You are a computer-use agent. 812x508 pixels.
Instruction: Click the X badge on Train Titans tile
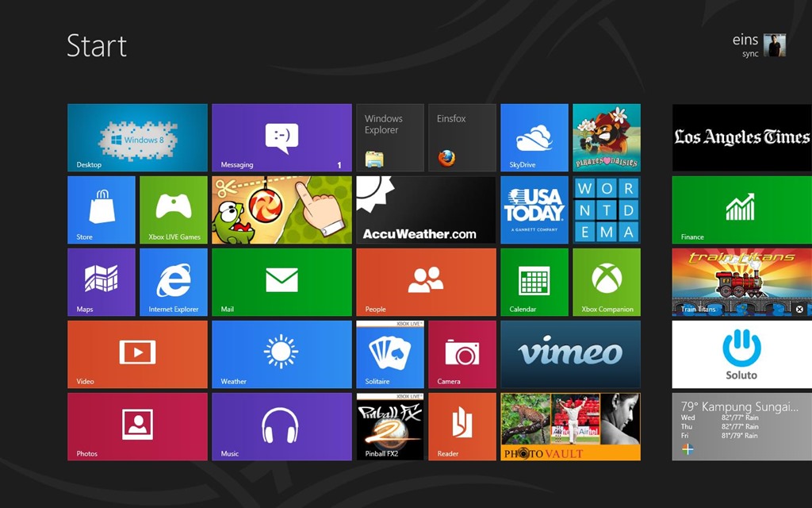tap(799, 309)
